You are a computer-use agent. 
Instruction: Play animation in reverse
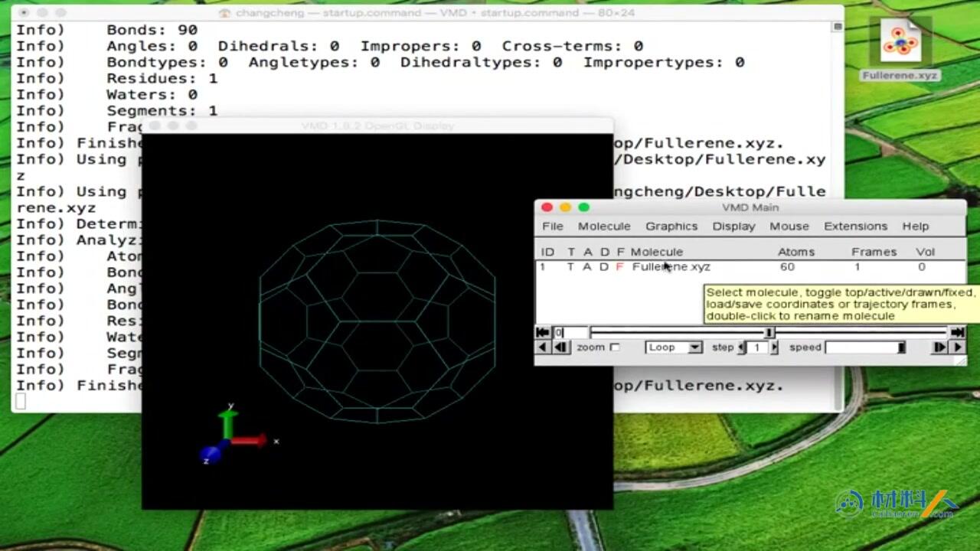click(542, 347)
